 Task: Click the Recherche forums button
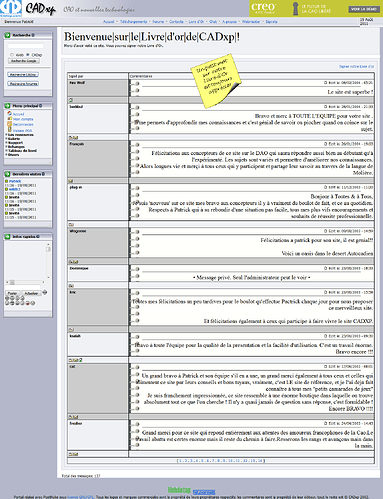pos(23,84)
